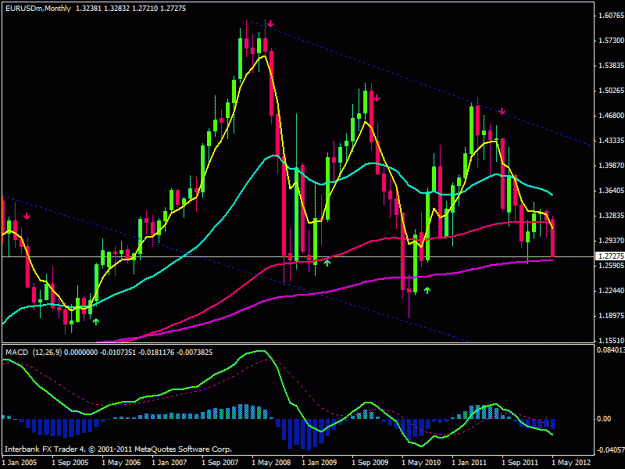Image resolution: width=625 pixels, height=469 pixels.
Task: Click the 1.50265 price level label
Action: point(611,91)
